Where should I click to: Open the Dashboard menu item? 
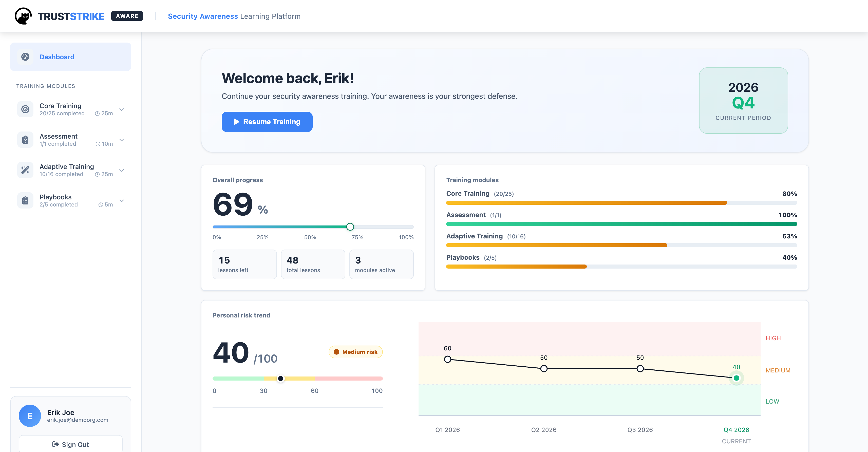(71, 56)
